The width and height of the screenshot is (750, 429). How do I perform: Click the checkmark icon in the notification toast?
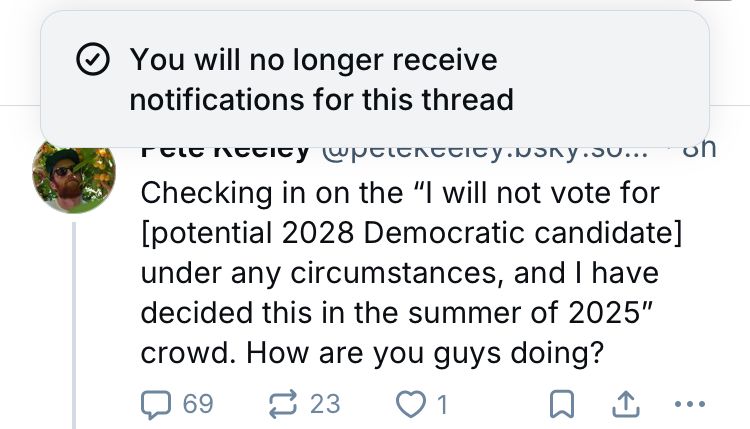click(93, 62)
